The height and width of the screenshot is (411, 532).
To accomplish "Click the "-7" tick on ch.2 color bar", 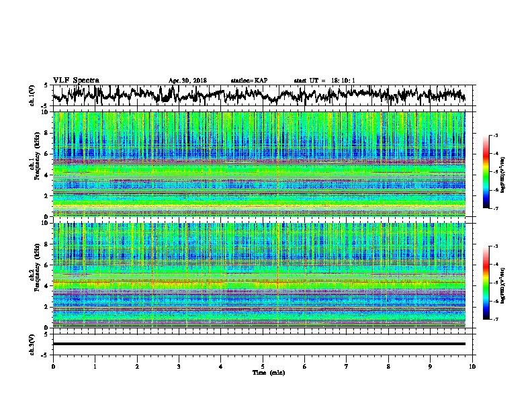I will (495, 319).
